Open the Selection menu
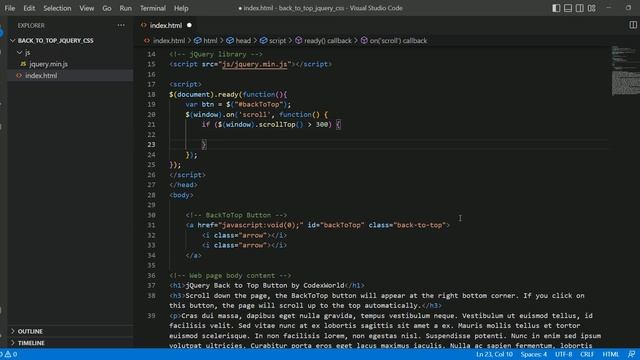The height and width of the screenshot is (360, 640). pyautogui.click(x=57, y=8)
